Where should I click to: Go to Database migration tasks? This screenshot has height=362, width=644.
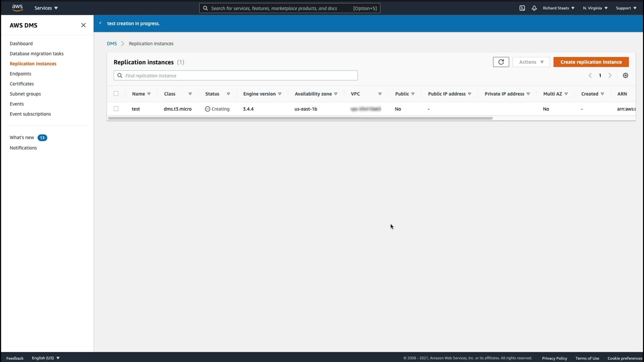[37, 54]
